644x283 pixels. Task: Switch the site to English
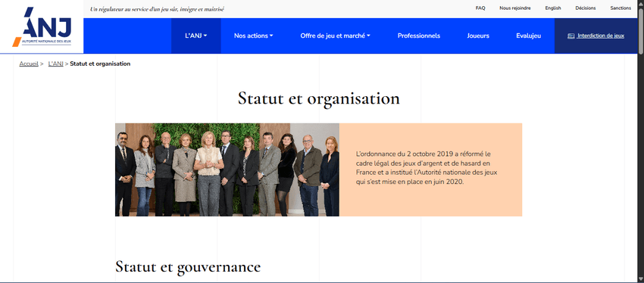click(553, 8)
